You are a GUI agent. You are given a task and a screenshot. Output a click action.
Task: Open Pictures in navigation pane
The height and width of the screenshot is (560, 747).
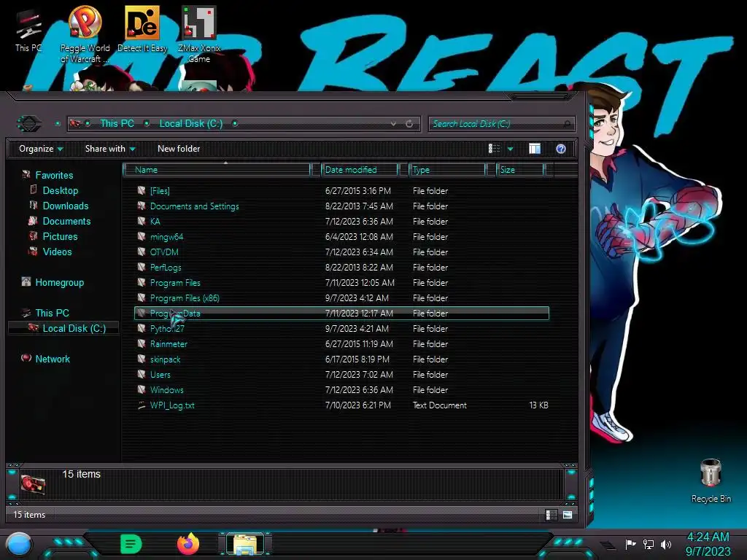coord(60,236)
